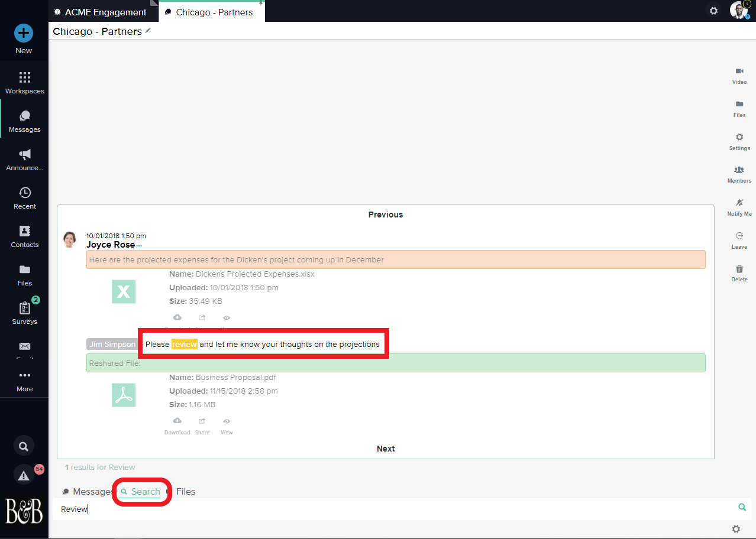Image resolution: width=756 pixels, height=539 pixels.
Task: Edit room name with pencil icon
Action: click(148, 31)
